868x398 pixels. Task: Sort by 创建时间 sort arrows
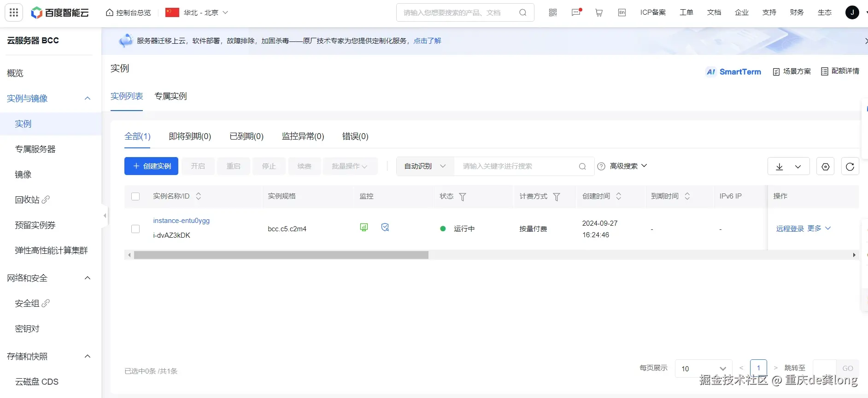tap(619, 196)
